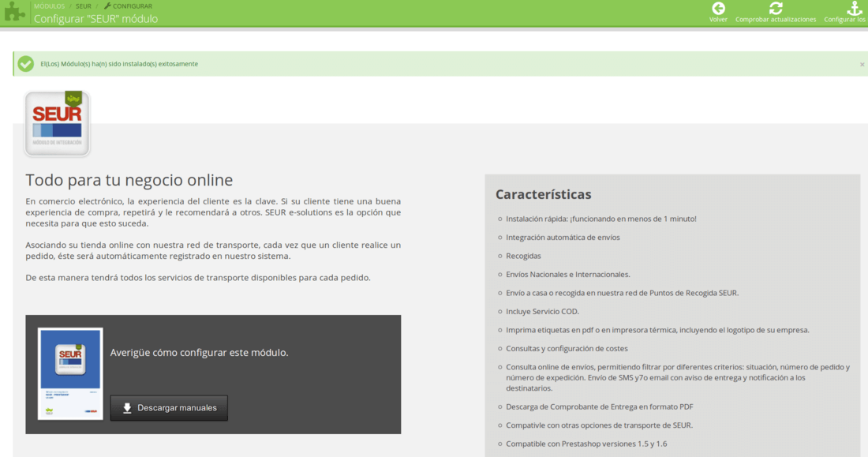
Task: Click 'Descarga de Comprobante de Entrega' item
Action: (x=600, y=406)
